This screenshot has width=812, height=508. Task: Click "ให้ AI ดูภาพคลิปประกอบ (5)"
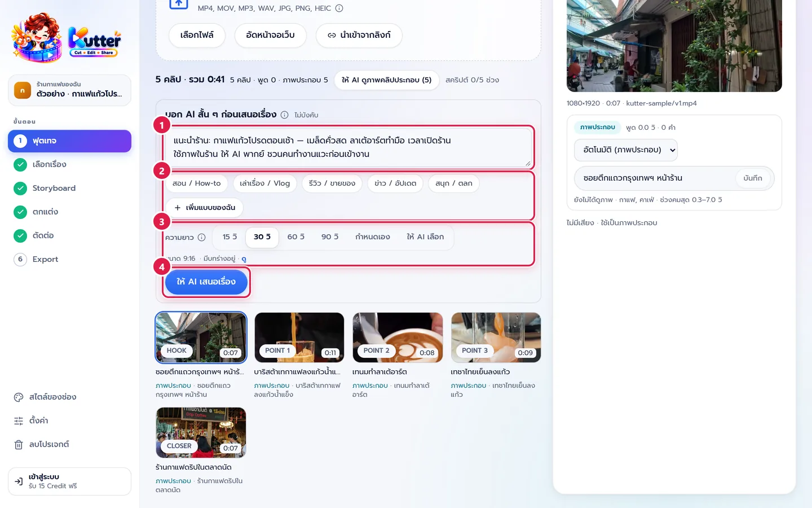387,80
